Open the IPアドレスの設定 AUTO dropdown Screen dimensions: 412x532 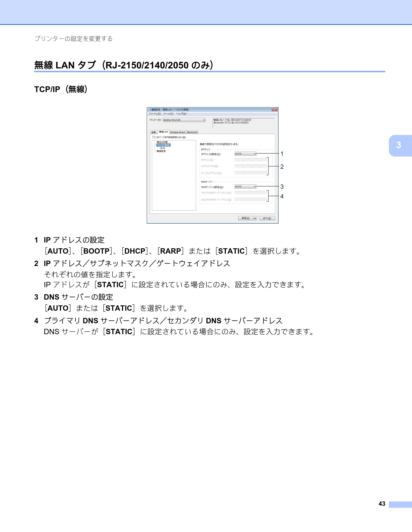click(245, 154)
